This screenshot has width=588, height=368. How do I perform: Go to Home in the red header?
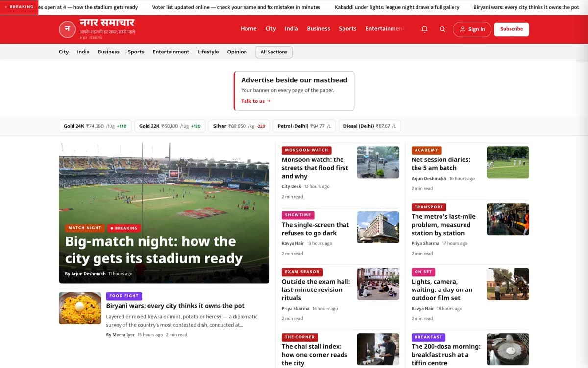click(x=248, y=29)
